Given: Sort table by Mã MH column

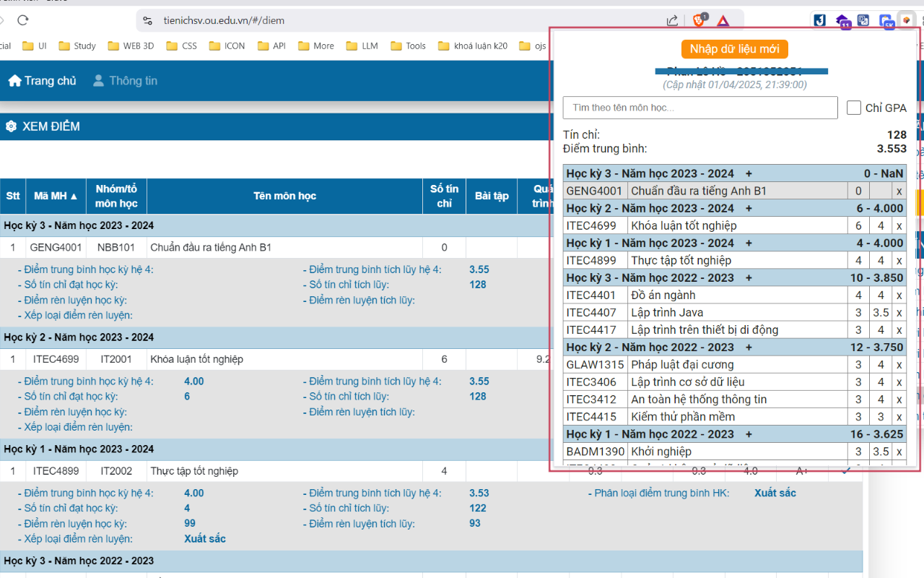Looking at the screenshot, I should pyautogui.click(x=56, y=196).
